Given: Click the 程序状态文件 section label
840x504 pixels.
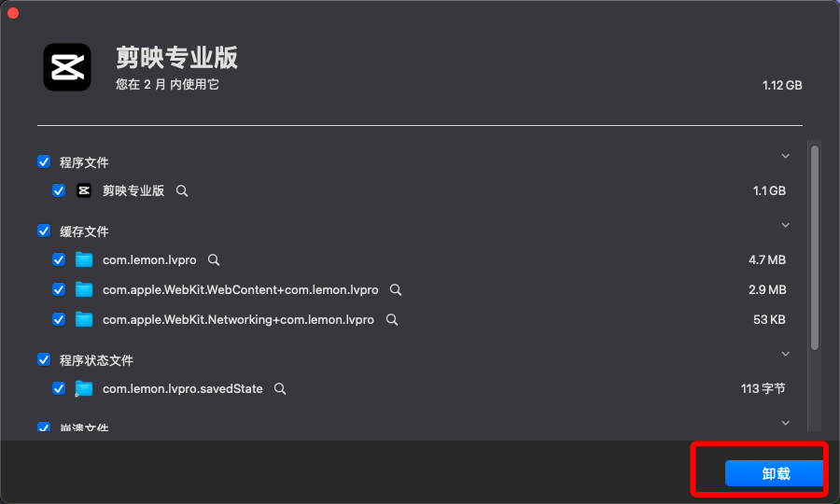Looking at the screenshot, I should [x=96, y=360].
